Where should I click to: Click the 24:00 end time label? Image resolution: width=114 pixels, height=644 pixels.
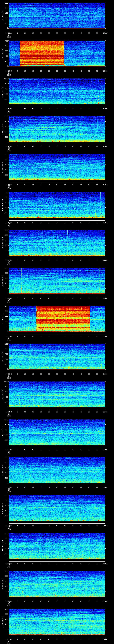coord(105,374)
